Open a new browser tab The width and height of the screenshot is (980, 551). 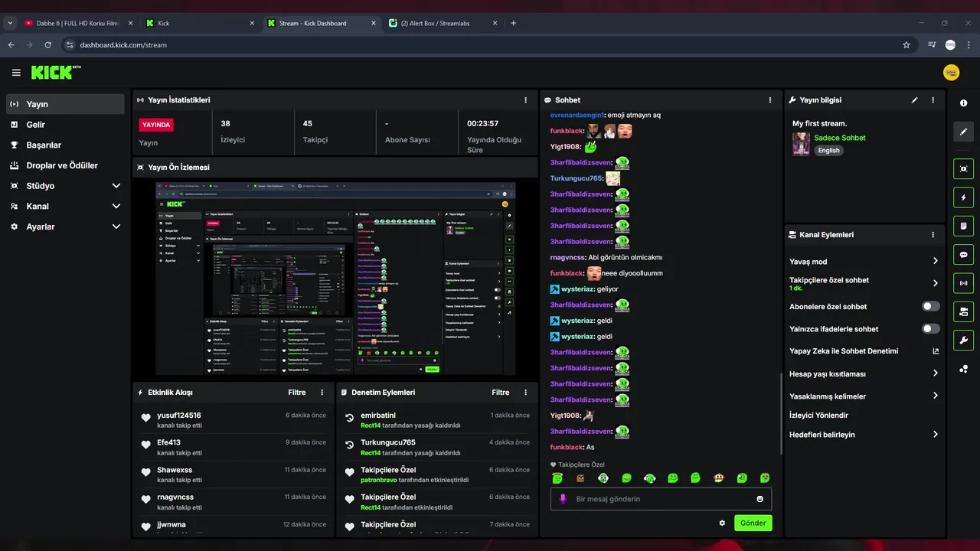(x=513, y=23)
